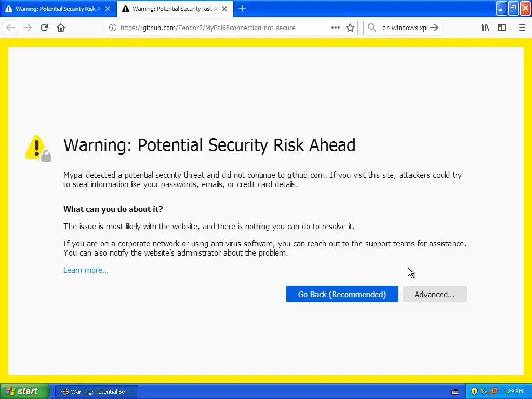Show site information icon in address bar
Screen dimensions: 532x399
coord(113,28)
